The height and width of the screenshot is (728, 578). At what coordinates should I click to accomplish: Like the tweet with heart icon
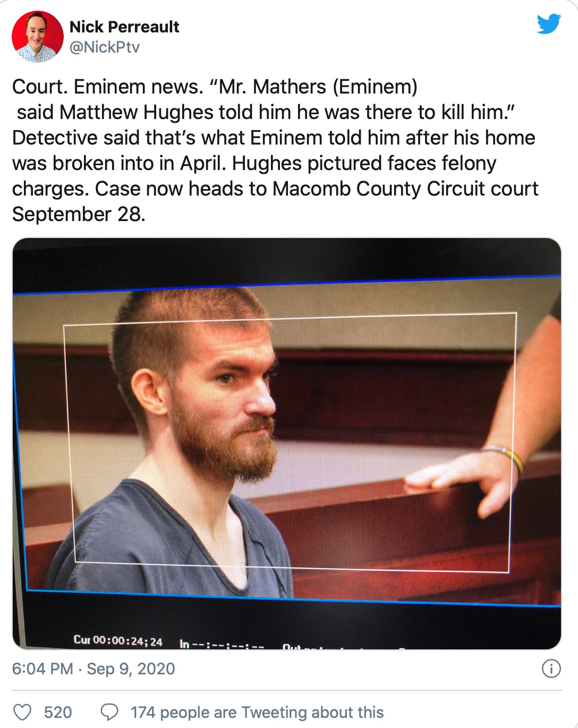[x=22, y=712]
